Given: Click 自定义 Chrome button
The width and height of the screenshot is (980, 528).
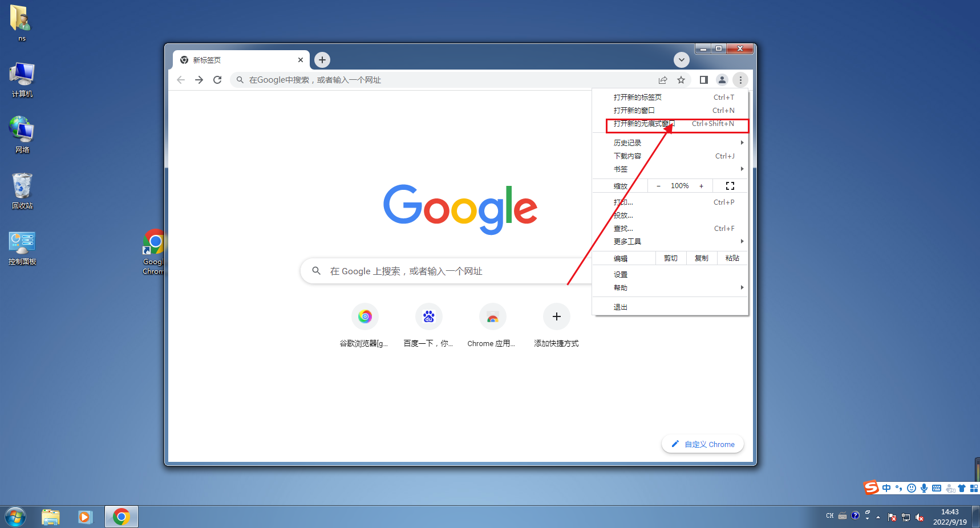Looking at the screenshot, I should [703, 444].
